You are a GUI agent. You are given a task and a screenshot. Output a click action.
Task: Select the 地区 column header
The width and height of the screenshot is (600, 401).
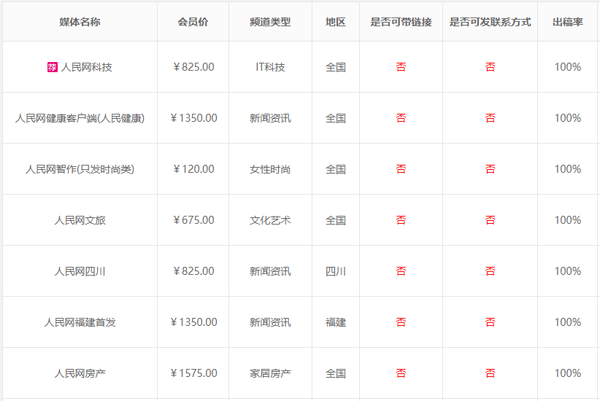(335, 21)
